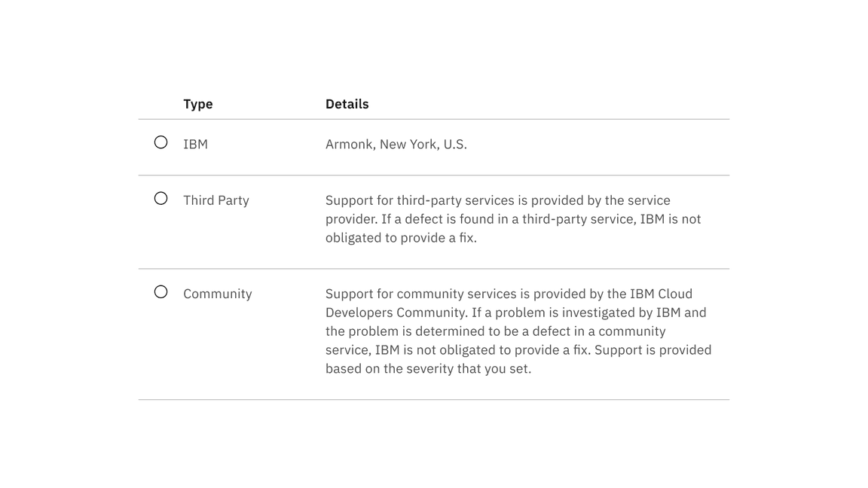The image size is (868, 488).
Task: Click the Armonk, New York, U.S. text
Action: point(396,145)
